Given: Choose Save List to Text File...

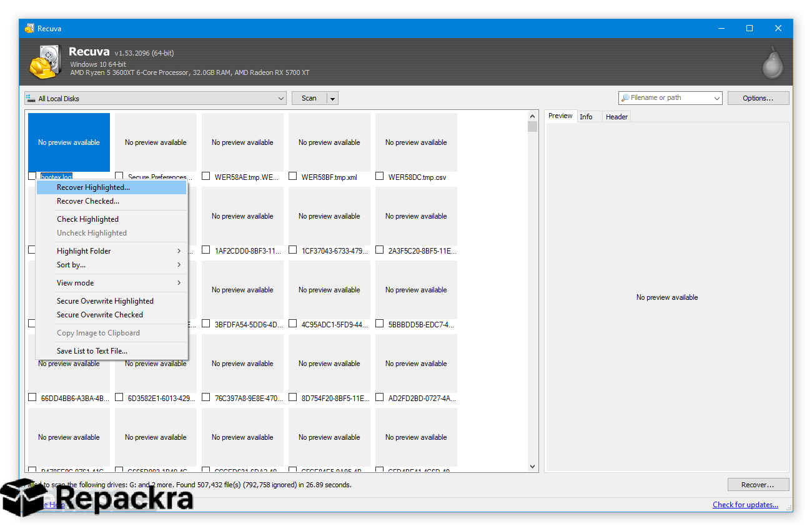Looking at the screenshot, I should (x=112, y=351).
